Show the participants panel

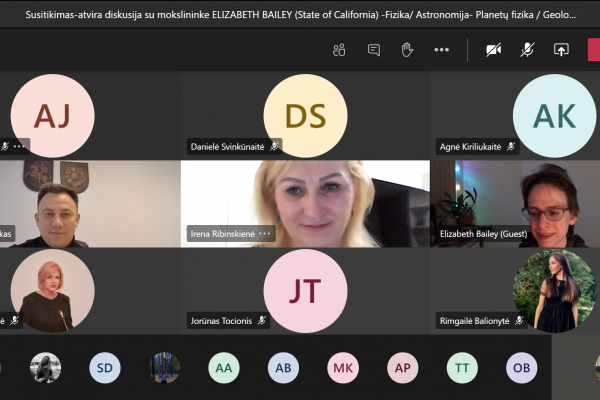(339, 50)
